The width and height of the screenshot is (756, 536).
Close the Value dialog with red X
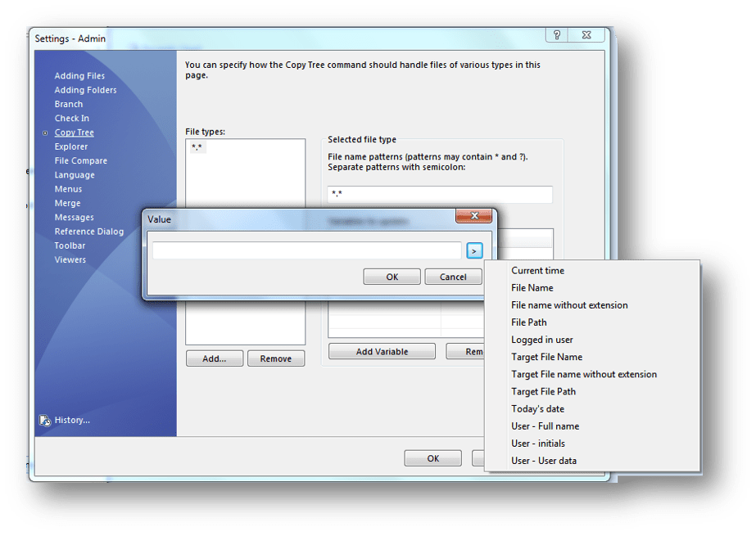pyautogui.click(x=474, y=216)
